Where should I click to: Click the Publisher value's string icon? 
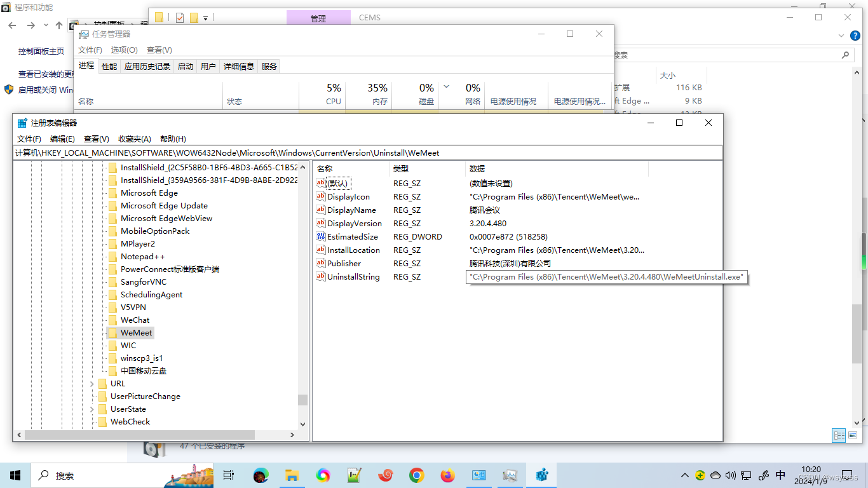click(x=321, y=263)
